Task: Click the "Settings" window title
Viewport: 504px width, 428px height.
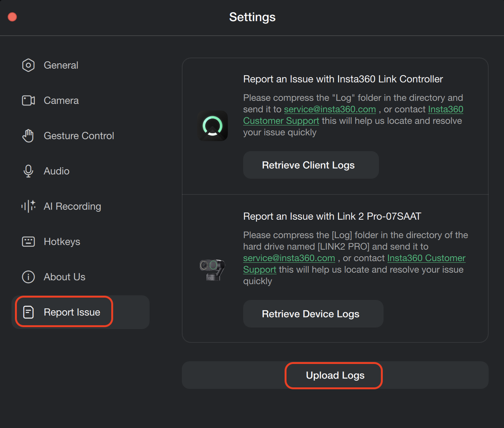Action: (x=252, y=17)
